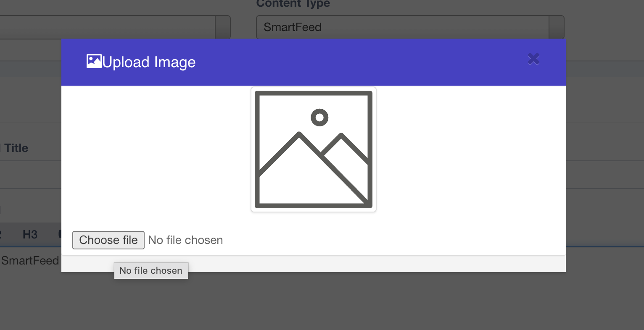The width and height of the screenshot is (644, 330).
Task: Open the Content Type SmartFeed dropdown
Action: pos(410,27)
